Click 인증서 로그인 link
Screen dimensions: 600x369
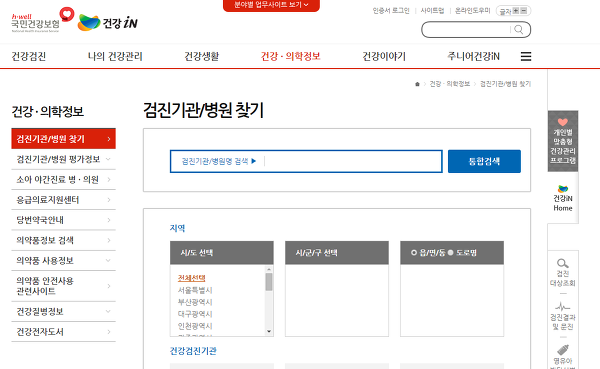coord(391,11)
